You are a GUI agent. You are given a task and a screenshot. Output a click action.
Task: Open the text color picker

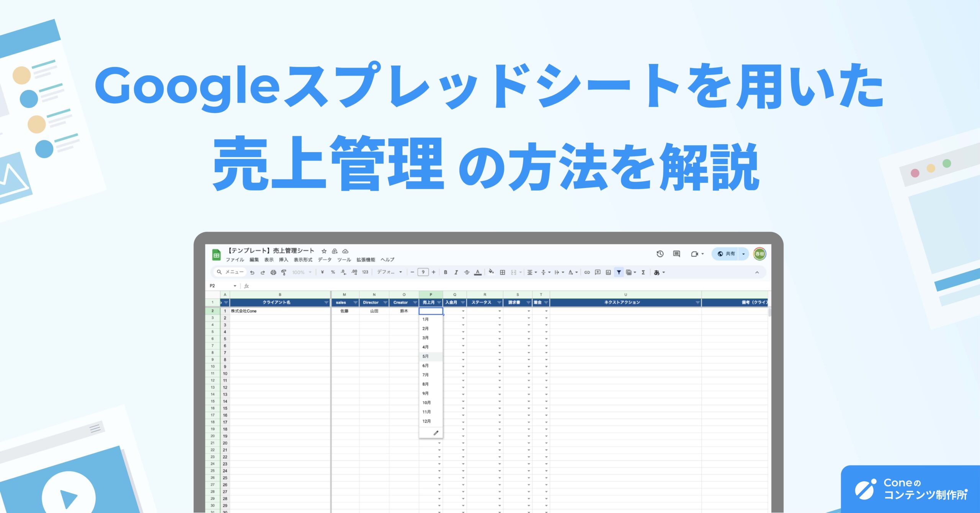pos(478,272)
